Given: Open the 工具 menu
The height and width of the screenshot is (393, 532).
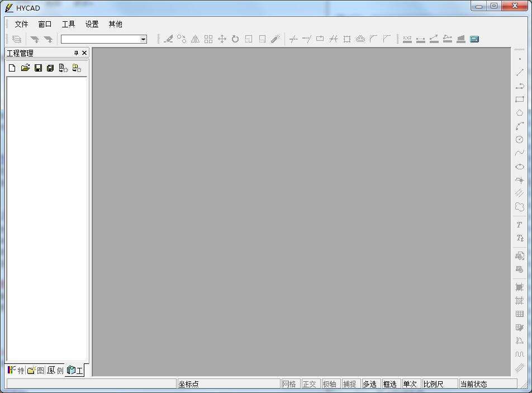Looking at the screenshot, I should (68, 24).
